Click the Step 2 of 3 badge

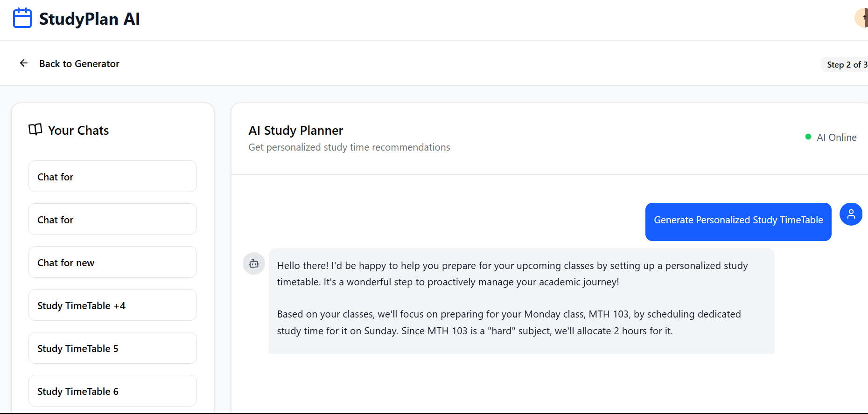pos(846,65)
